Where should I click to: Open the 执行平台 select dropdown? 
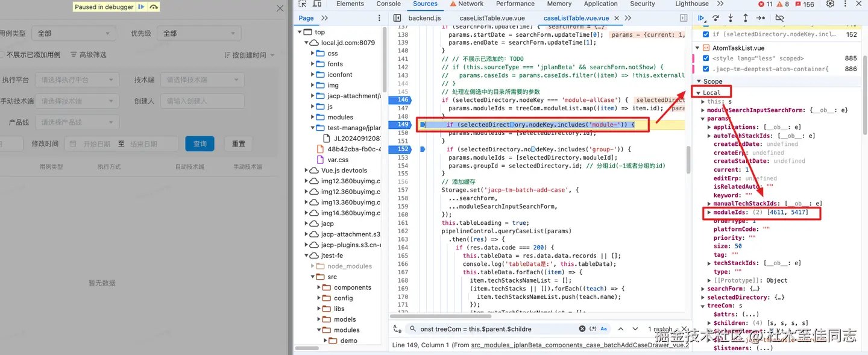[76, 80]
